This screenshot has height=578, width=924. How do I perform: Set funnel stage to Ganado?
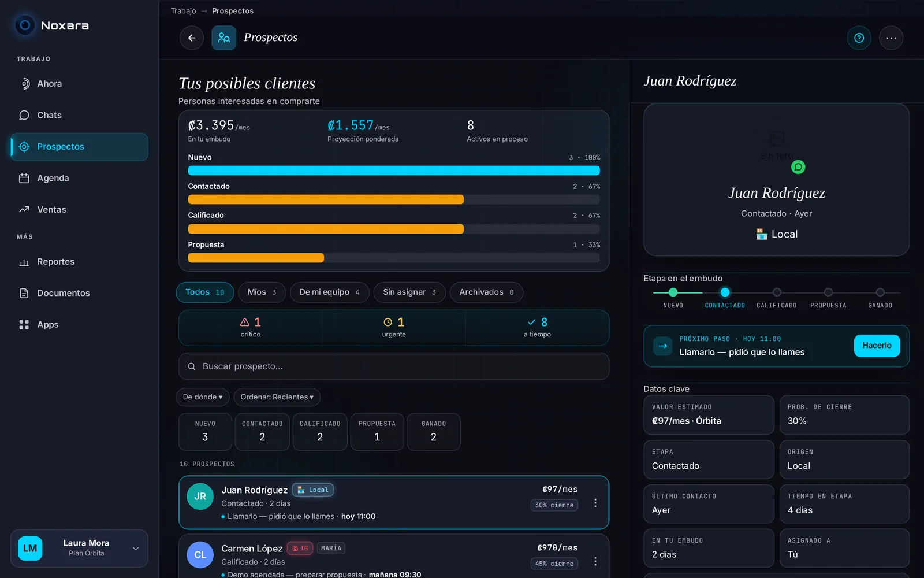point(880,297)
